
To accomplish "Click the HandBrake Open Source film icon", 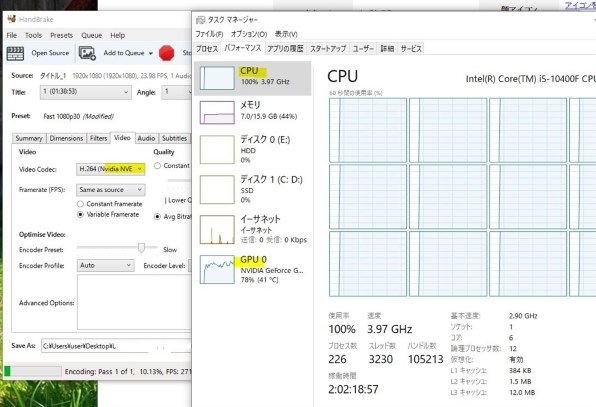I will (x=15, y=53).
